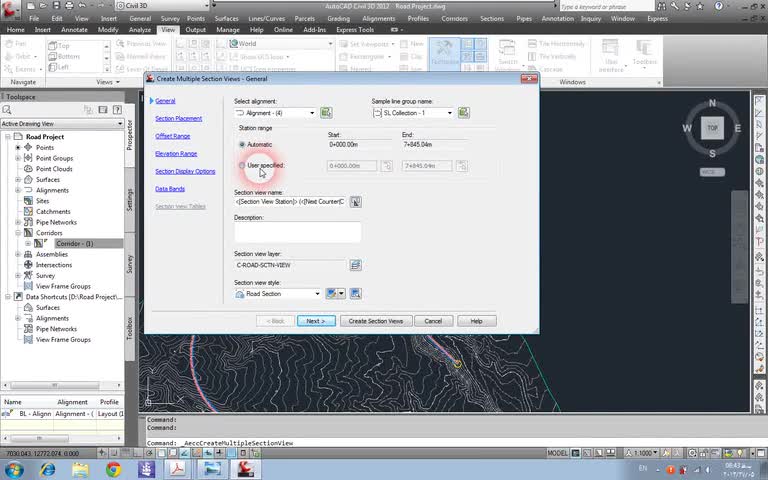768x480 pixels.
Task: Open the Select alignment dropdown
Action: pyautogui.click(x=312, y=113)
